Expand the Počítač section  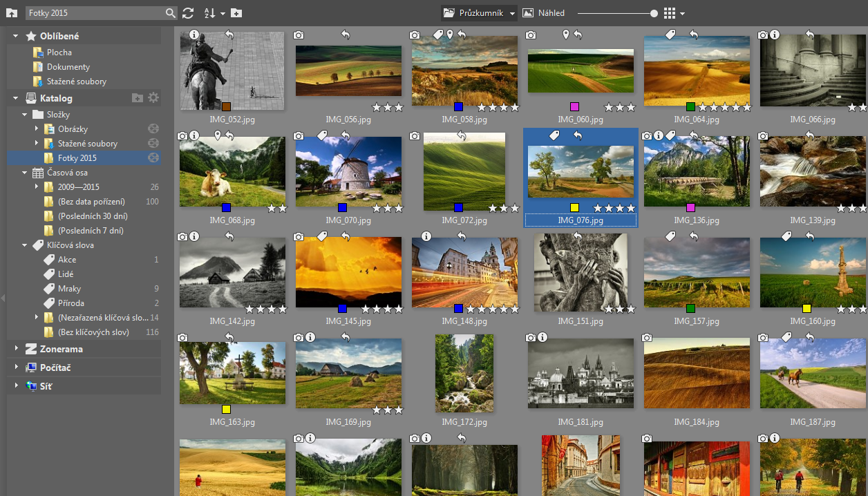pyautogui.click(x=15, y=368)
